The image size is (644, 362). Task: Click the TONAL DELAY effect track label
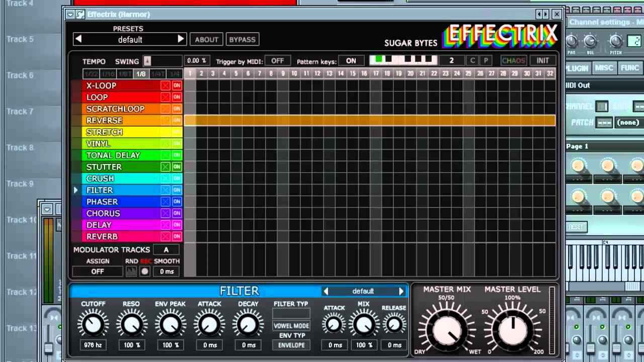pos(113,155)
